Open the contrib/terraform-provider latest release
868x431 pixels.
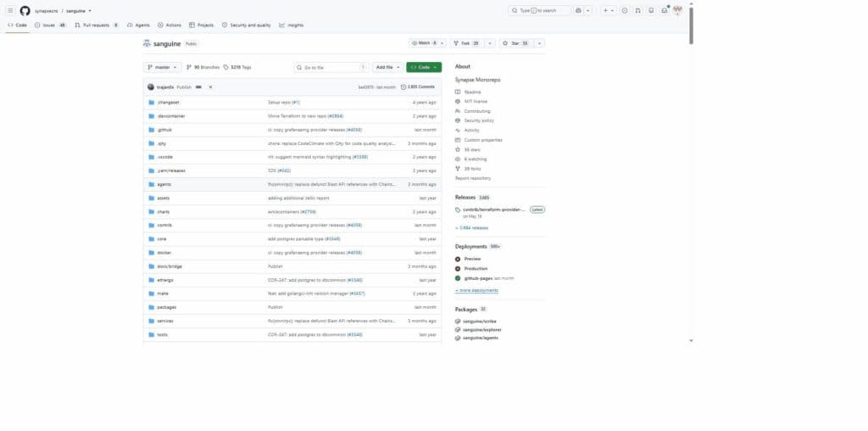494,210
